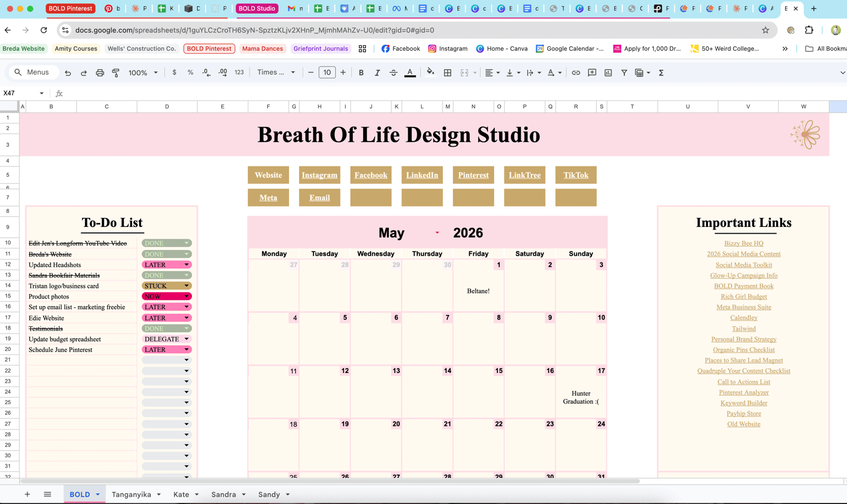
Task: Open the fill color picker
Action: (x=430, y=72)
